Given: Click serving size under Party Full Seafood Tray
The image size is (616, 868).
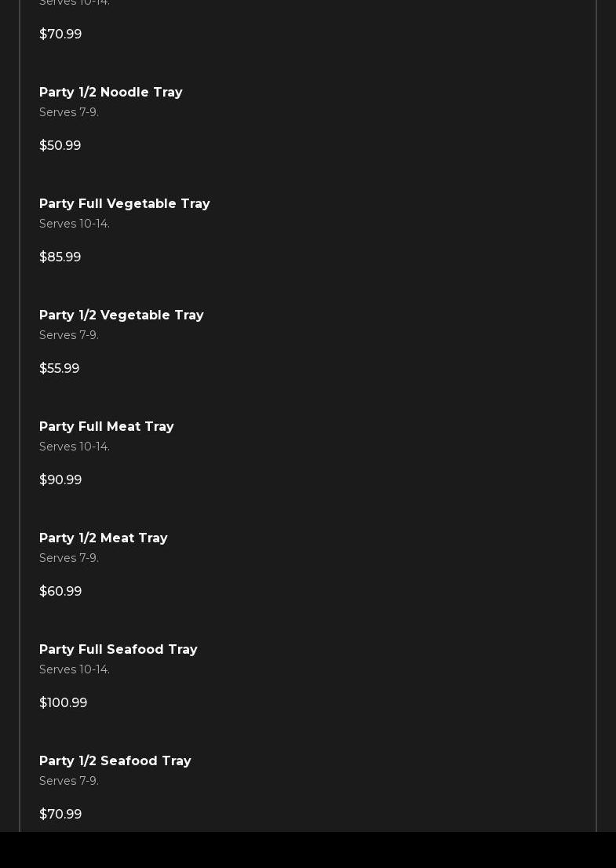Looking at the screenshot, I should coord(75,670).
